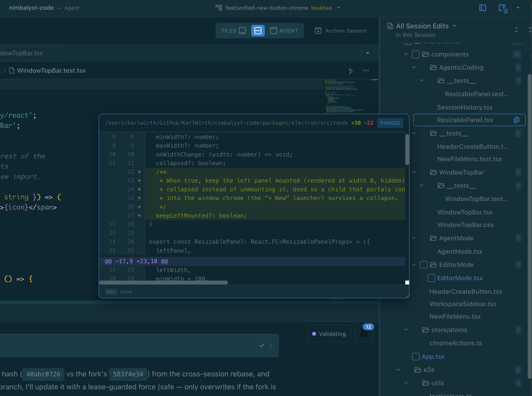Select the split view layout button
The image size is (532, 396).
(258, 31)
